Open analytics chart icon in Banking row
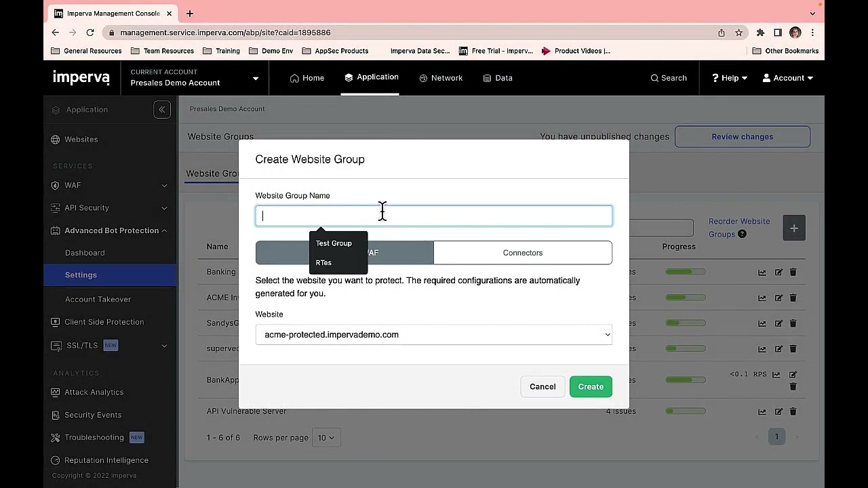Image resolution: width=868 pixels, height=488 pixels. point(762,272)
